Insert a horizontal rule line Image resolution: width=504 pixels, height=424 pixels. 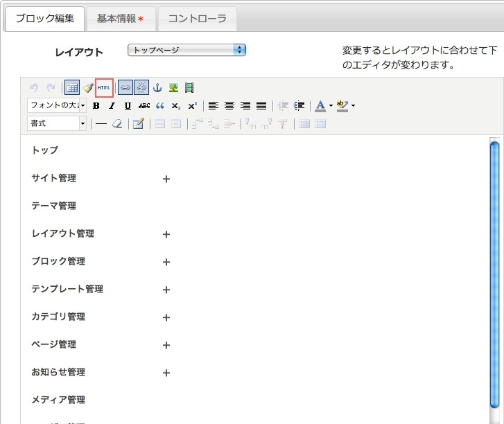click(101, 123)
